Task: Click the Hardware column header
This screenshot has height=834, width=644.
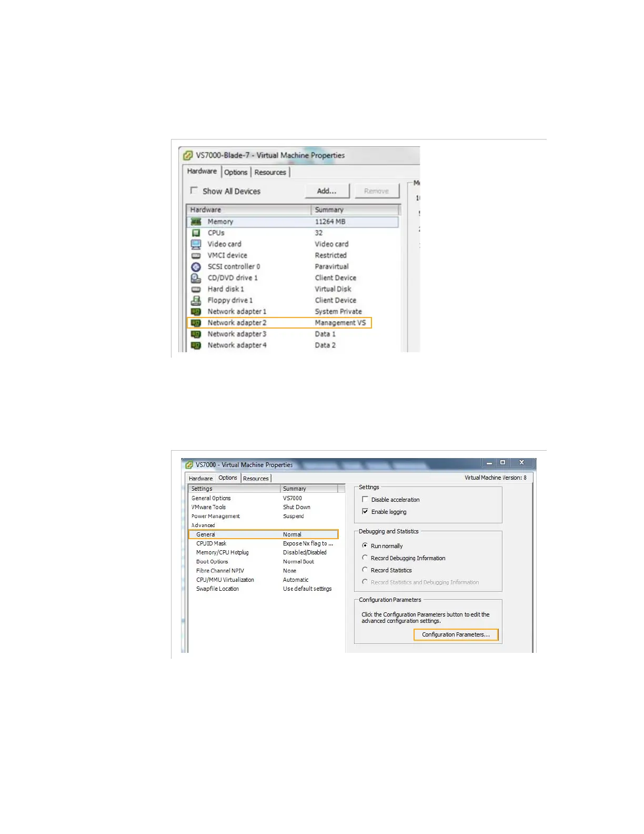Action: [249, 210]
